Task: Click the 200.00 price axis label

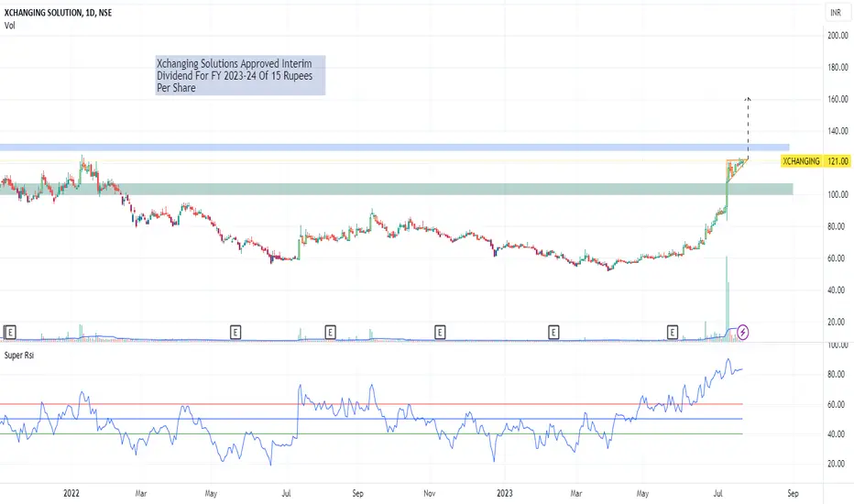Action: (x=838, y=36)
